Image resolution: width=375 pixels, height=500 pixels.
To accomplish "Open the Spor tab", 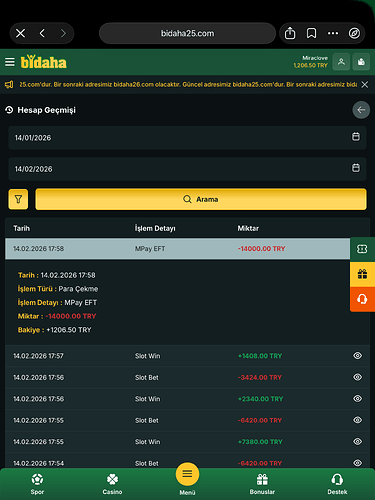I will (x=37, y=484).
